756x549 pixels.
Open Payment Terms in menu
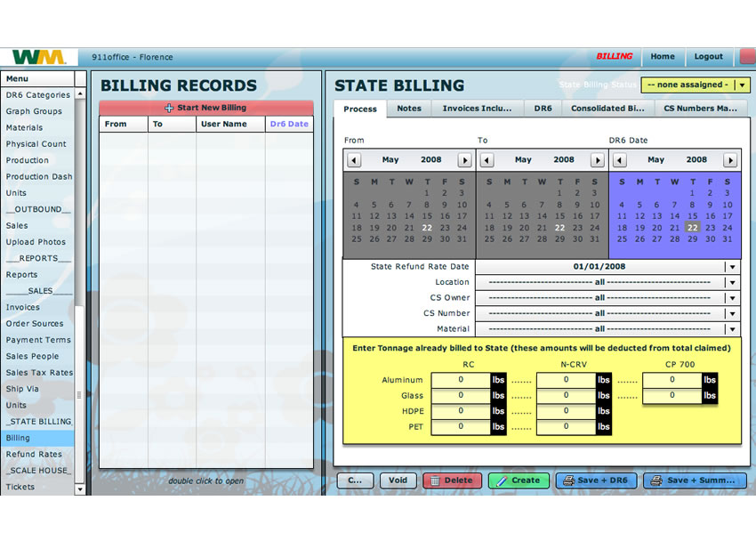37,340
